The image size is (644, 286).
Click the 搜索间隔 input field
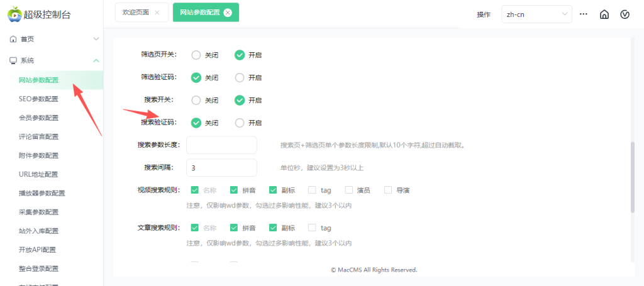[x=221, y=168]
